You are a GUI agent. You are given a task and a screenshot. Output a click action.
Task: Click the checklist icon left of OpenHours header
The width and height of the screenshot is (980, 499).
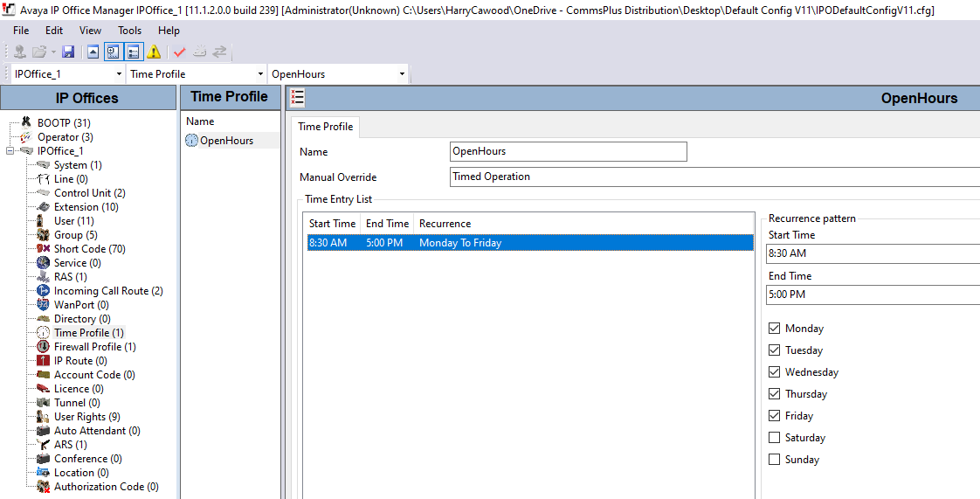click(x=298, y=98)
